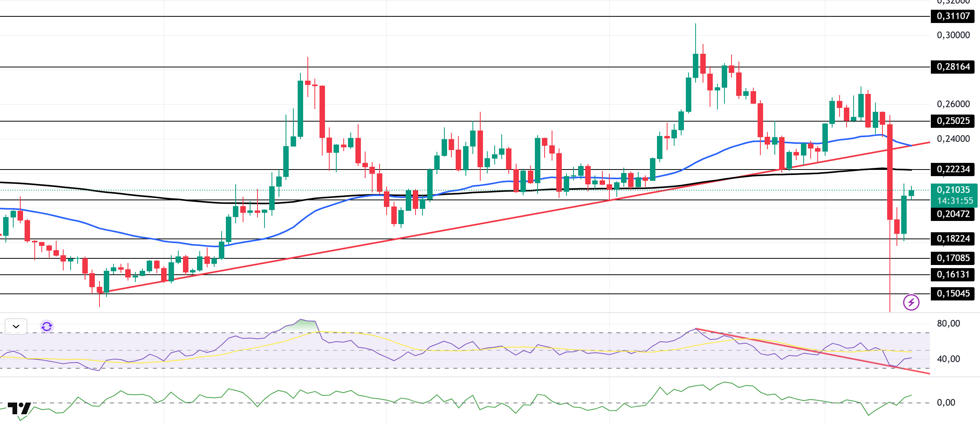This screenshot has height=431, width=980.
Task: Click the 0,22234 price level label
Action: [953, 170]
